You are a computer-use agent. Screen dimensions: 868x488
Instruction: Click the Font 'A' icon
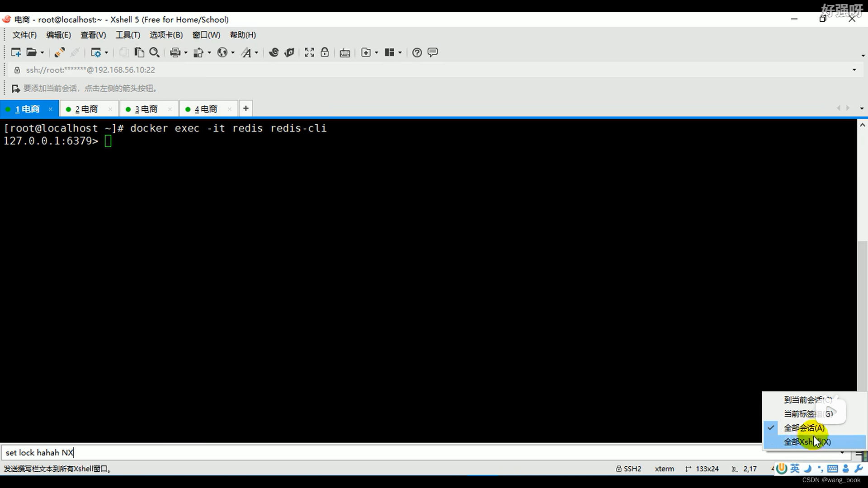pos(246,52)
